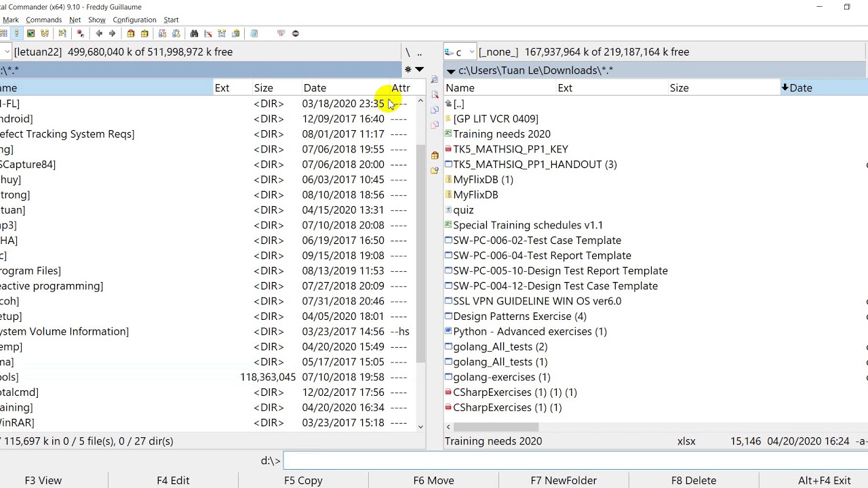Click the FTP connect toolbar icon
Screen dimensions: 868x488
point(162,33)
